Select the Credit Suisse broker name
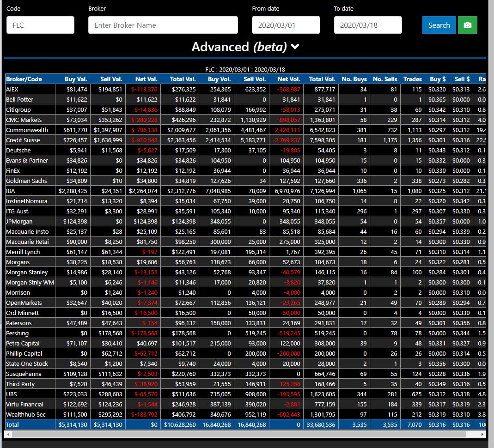 [x=23, y=140]
